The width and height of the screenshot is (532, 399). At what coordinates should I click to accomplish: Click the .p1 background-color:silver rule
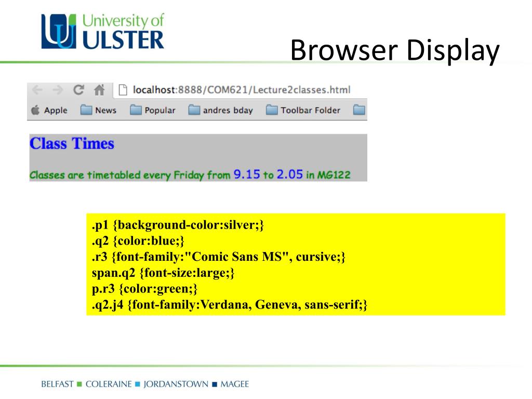pyautogui.click(x=178, y=225)
